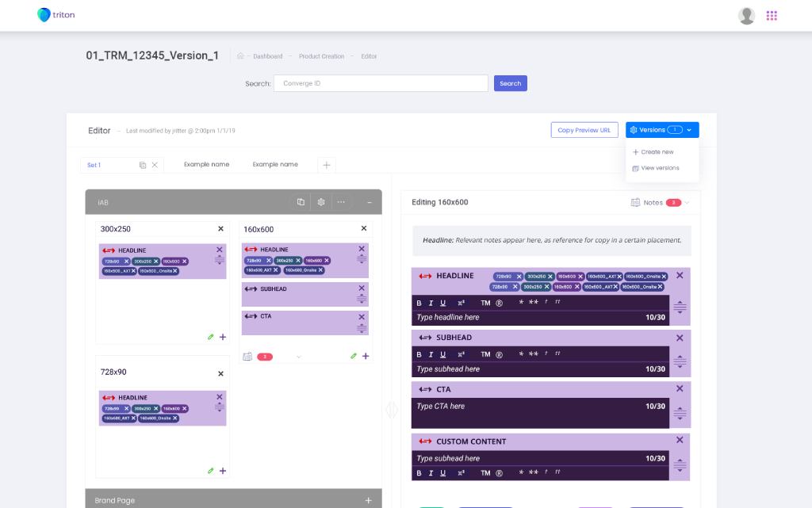
Task: Click the green pencil icon in 300x250 card
Action: tap(211, 337)
